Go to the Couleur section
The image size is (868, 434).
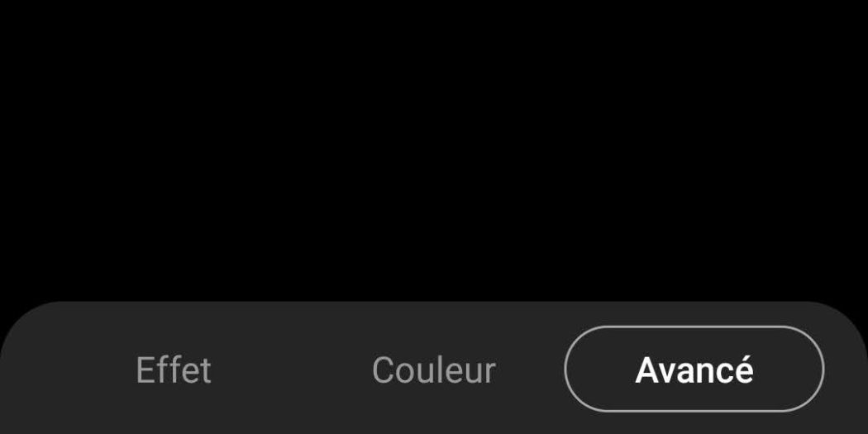433,370
